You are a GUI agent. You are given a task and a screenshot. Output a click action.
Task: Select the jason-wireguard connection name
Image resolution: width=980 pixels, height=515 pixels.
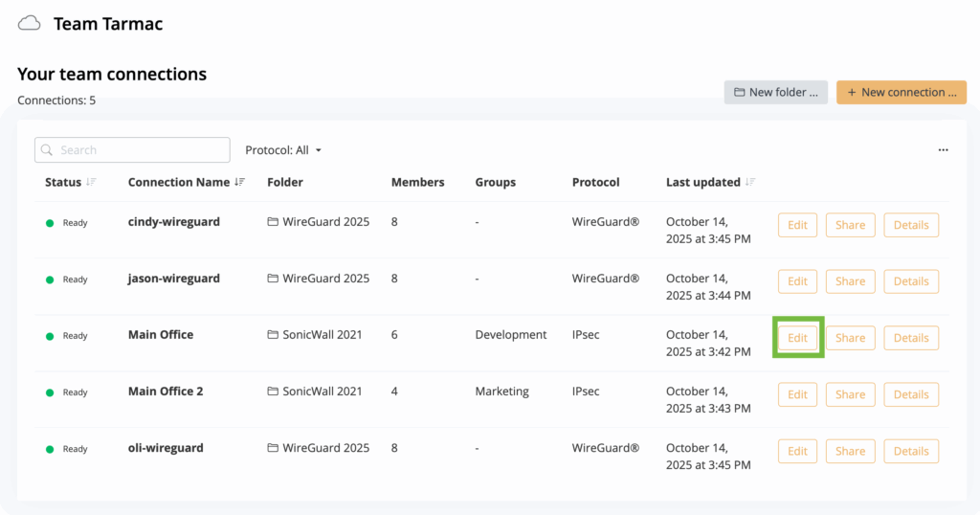(173, 279)
